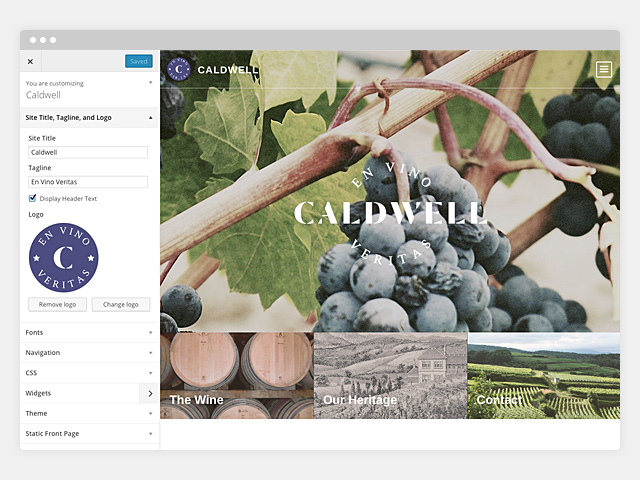Click the Remove logo button
Screen dimensions: 640x480
[58, 304]
